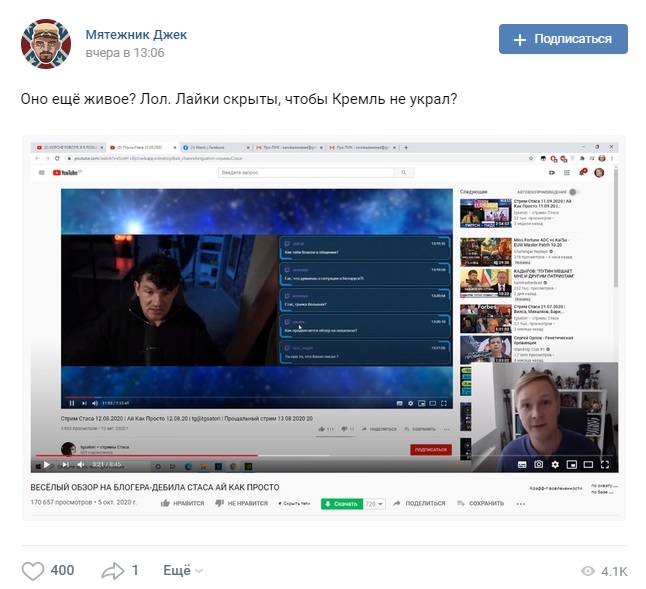Click the YouTube search magnifier button
This screenshot has height=589, width=646.
point(404,173)
